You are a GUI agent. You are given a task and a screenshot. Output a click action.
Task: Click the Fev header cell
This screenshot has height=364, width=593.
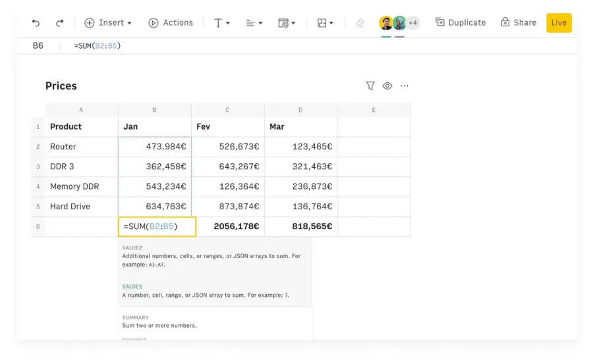click(x=228, y=126)
